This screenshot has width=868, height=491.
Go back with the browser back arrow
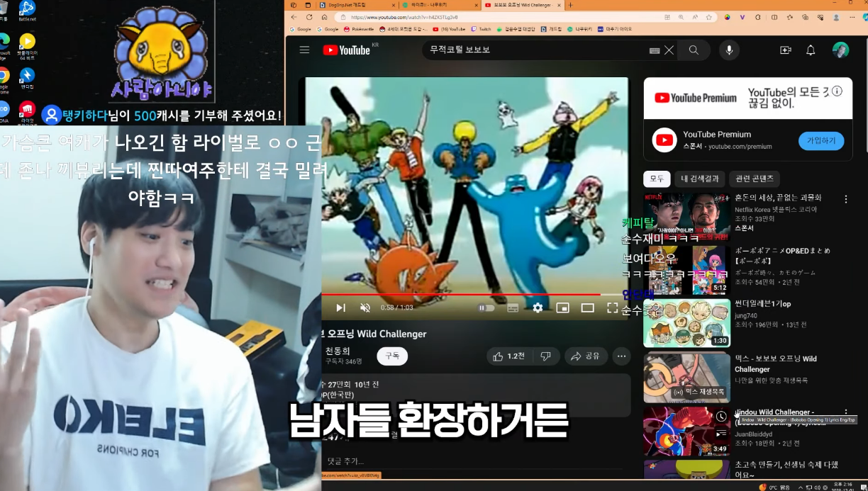coord(293,17)
